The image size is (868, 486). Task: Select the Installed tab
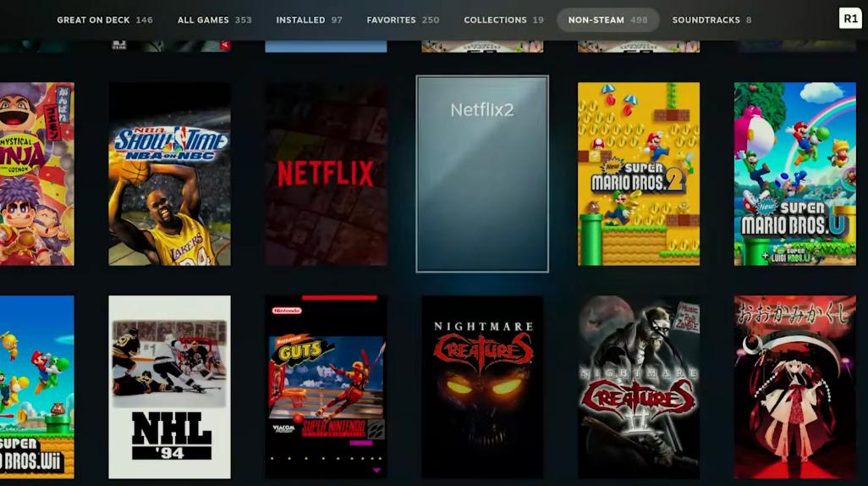pos(309,20)
